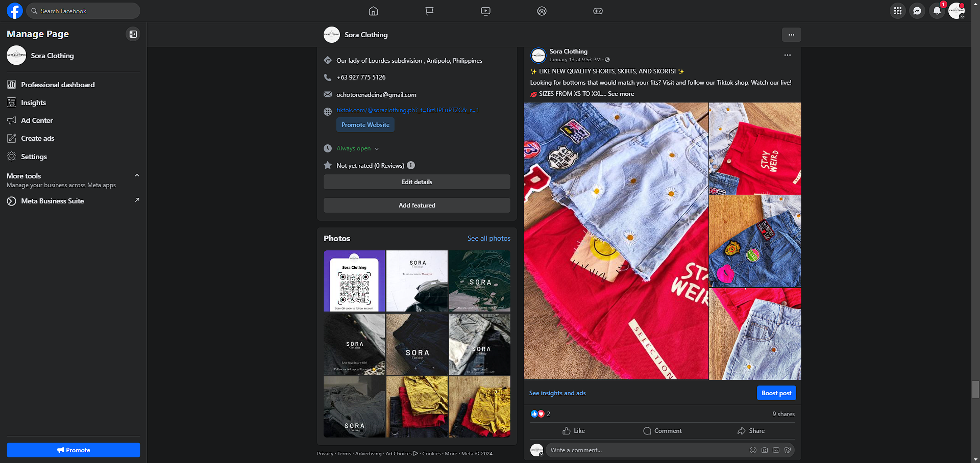Open the See all photos link
980x463 pixels.
coord(489,238)
